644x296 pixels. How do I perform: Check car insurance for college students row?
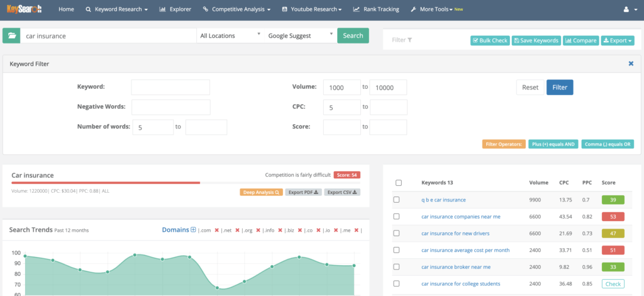tap(396, 283)
